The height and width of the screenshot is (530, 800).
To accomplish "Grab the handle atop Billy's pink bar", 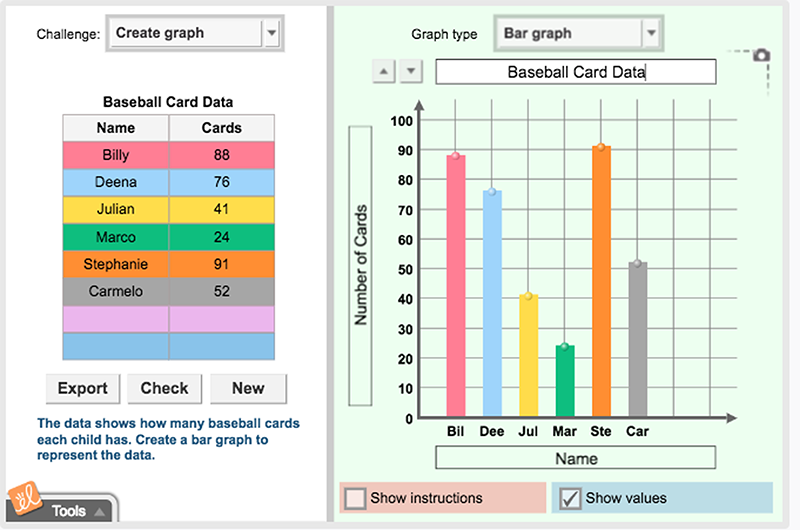I will coord(455,156).
